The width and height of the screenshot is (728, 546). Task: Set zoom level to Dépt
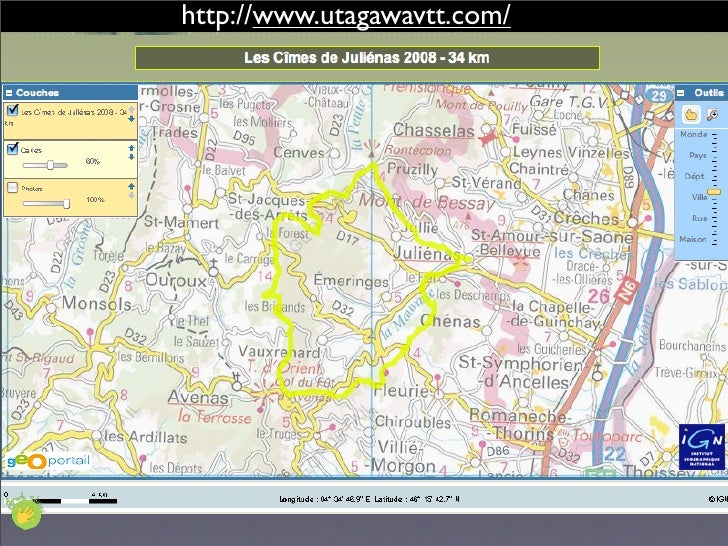click(x=695, y=176)
